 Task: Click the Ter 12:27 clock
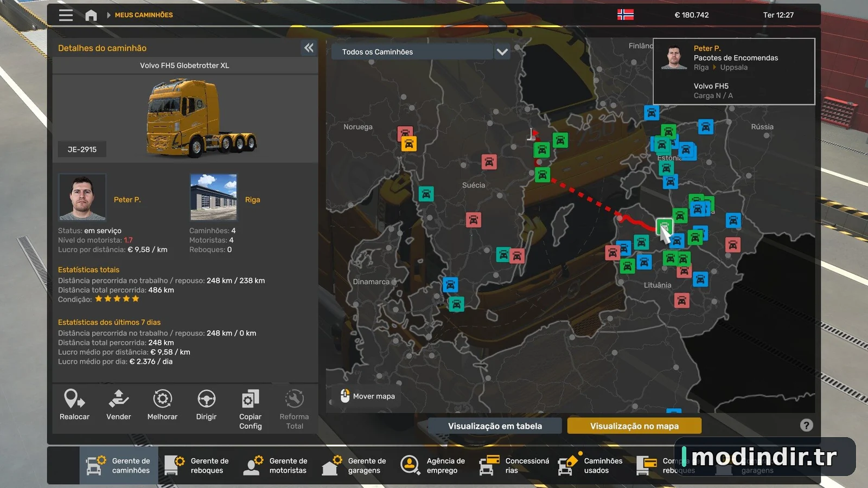[x=778, y=15]
